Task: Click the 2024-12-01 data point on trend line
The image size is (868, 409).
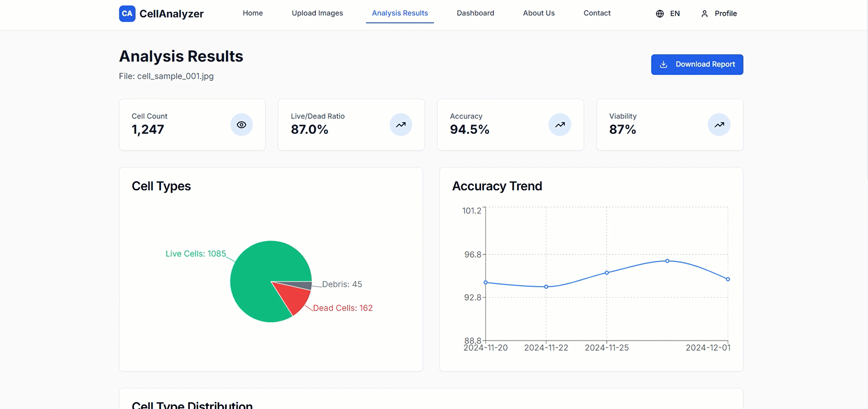Action: [728, 279]
